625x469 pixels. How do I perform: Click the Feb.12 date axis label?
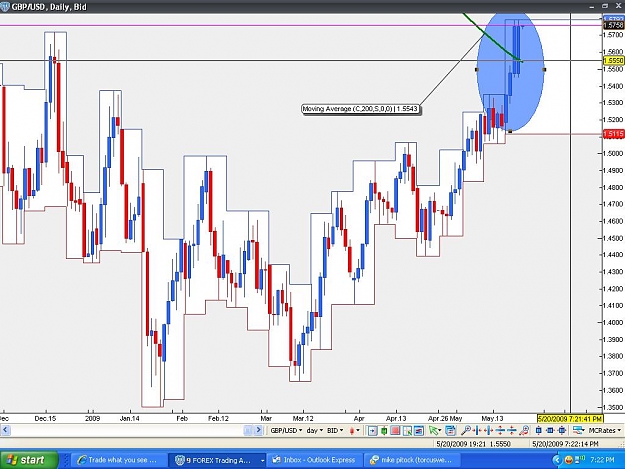[218, 419]
